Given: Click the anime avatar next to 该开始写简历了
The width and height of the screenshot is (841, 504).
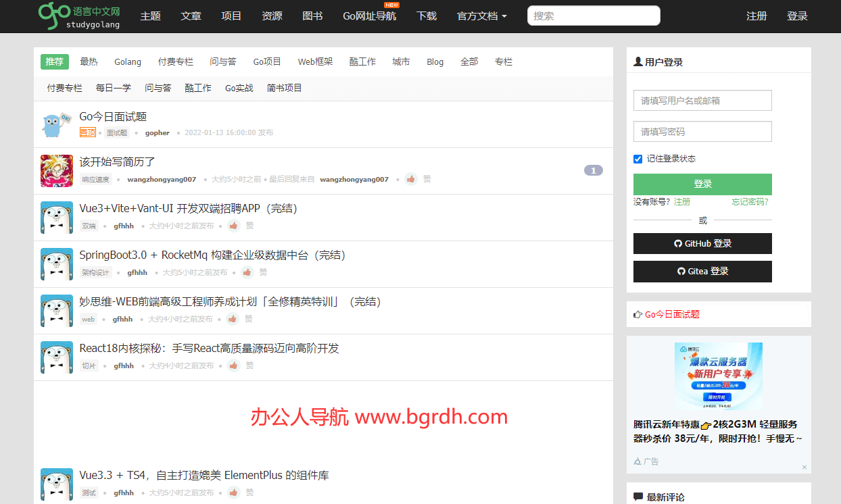Looking at the screenshot, I should pyautogui.click(x=57, y=171).
